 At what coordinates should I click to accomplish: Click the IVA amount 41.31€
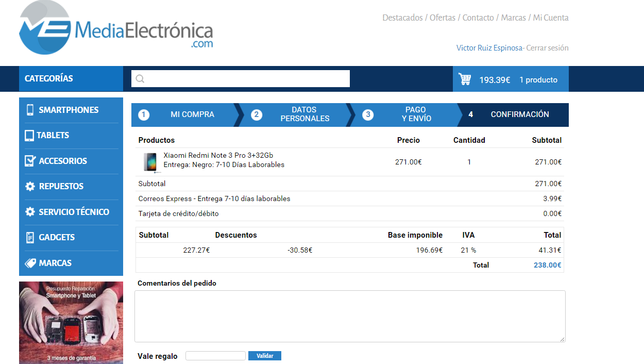click(x=550, y=250)
